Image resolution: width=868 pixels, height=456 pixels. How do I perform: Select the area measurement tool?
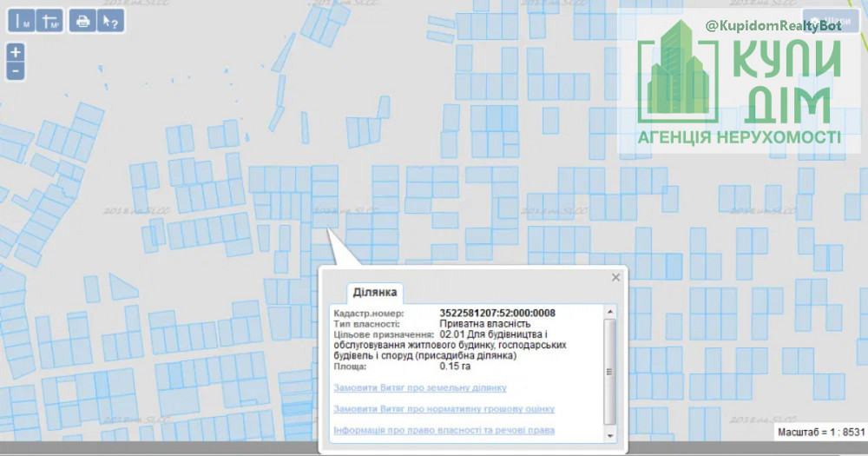[x=51, y=21]
